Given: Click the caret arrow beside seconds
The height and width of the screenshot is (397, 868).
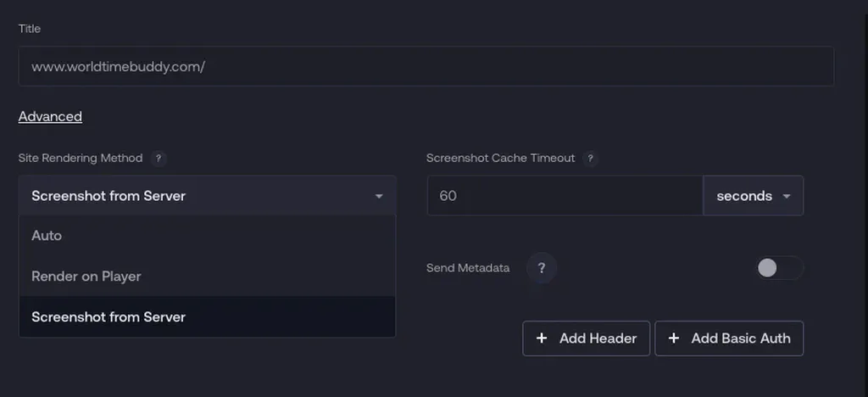Looking at the screenshot, I should pyautogui.click(x=787, y=196).
